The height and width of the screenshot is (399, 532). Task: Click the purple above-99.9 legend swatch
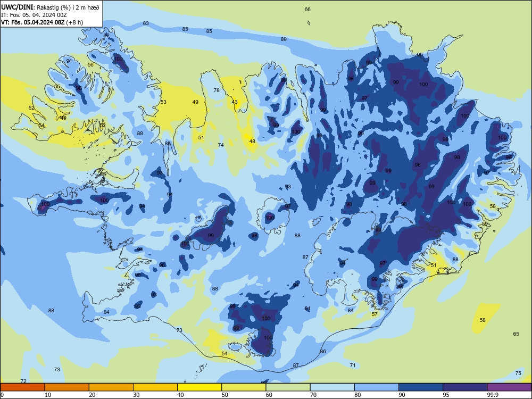pos(510,387)
